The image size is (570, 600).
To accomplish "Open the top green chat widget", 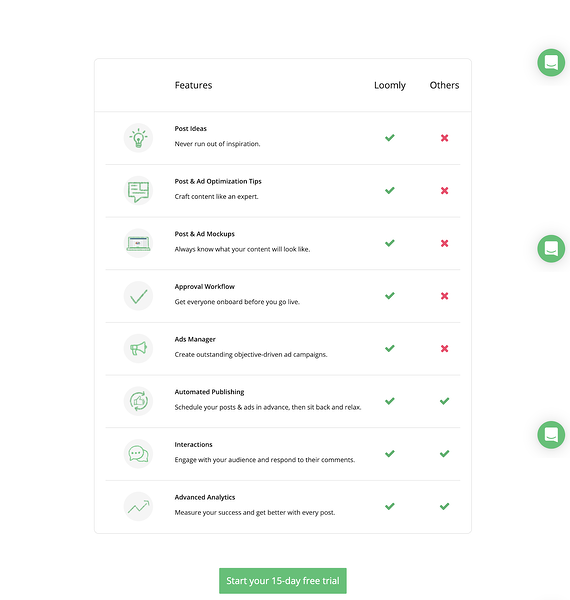I will 551,62.
